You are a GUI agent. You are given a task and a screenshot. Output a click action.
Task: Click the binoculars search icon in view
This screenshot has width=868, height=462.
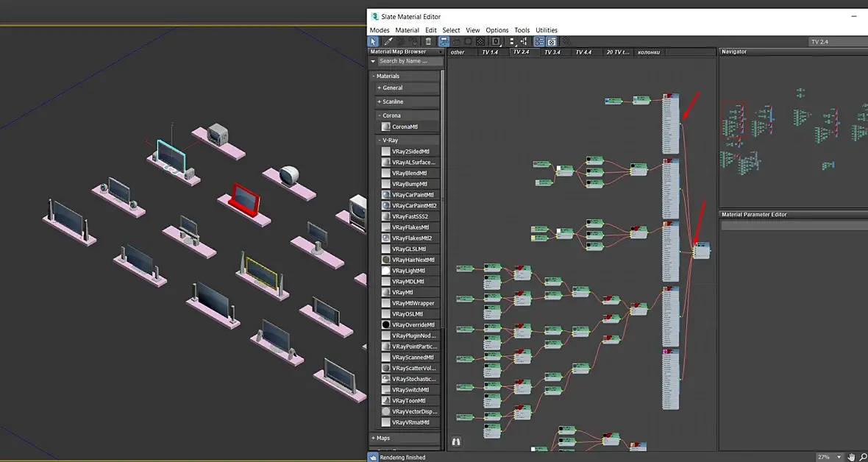456,441
